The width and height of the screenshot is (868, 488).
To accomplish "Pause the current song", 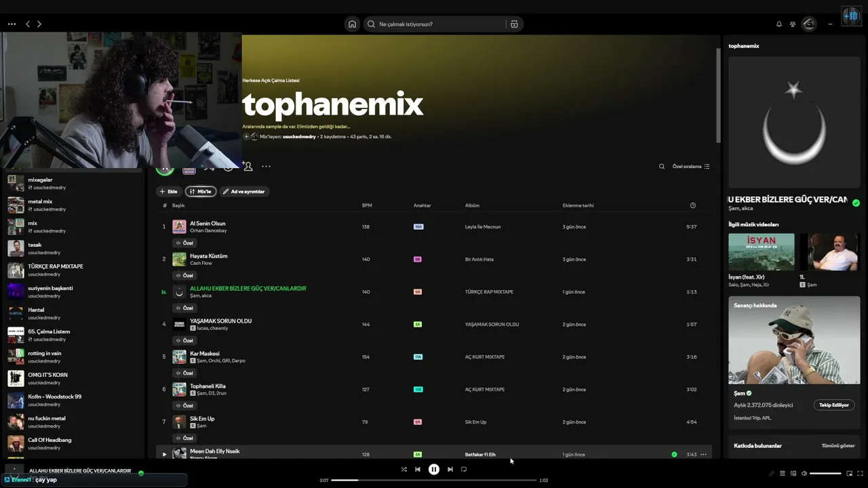I will [434, 469].
